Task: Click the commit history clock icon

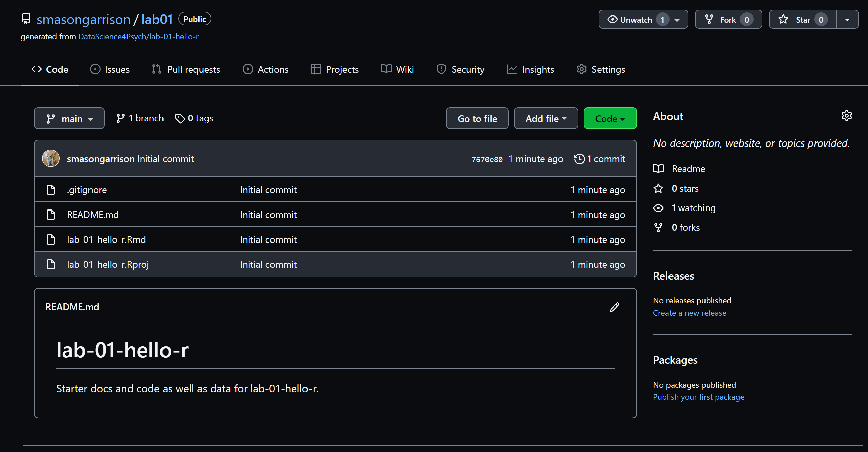Action: pos(579,159)
